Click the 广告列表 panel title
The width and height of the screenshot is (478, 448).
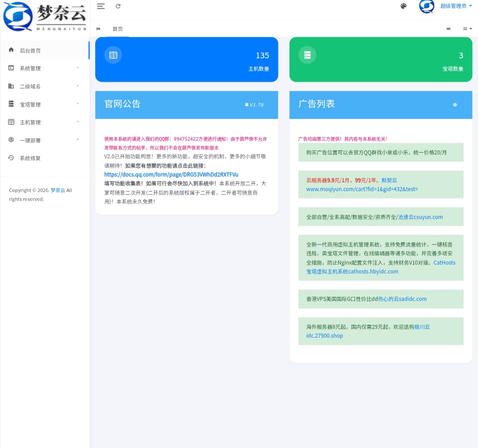click(x=316, y=104)
